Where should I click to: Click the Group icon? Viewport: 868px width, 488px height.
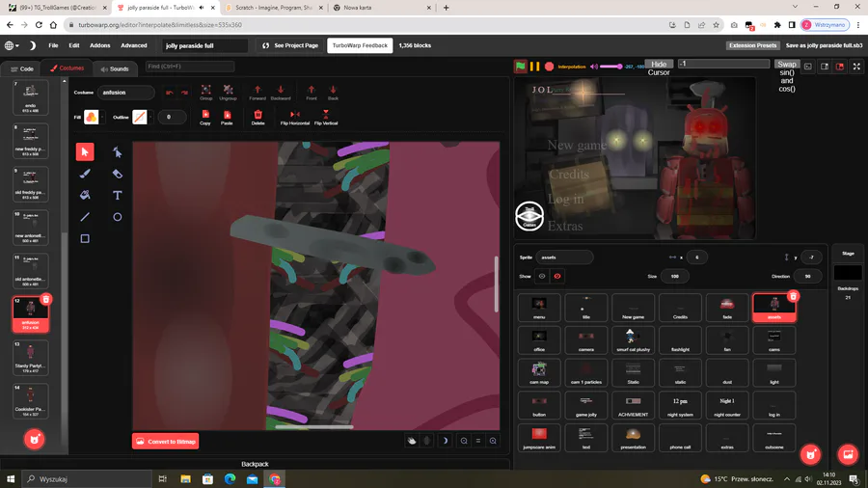(x=206, y=93)
